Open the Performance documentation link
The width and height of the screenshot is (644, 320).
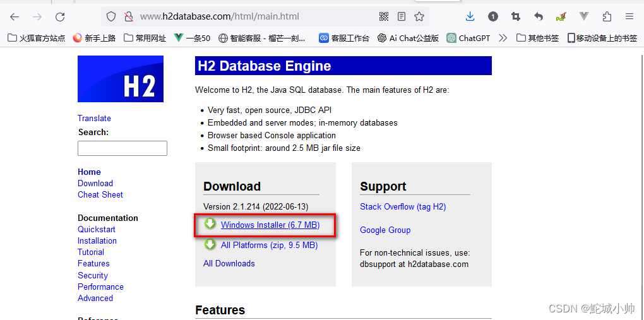[100, 287]
